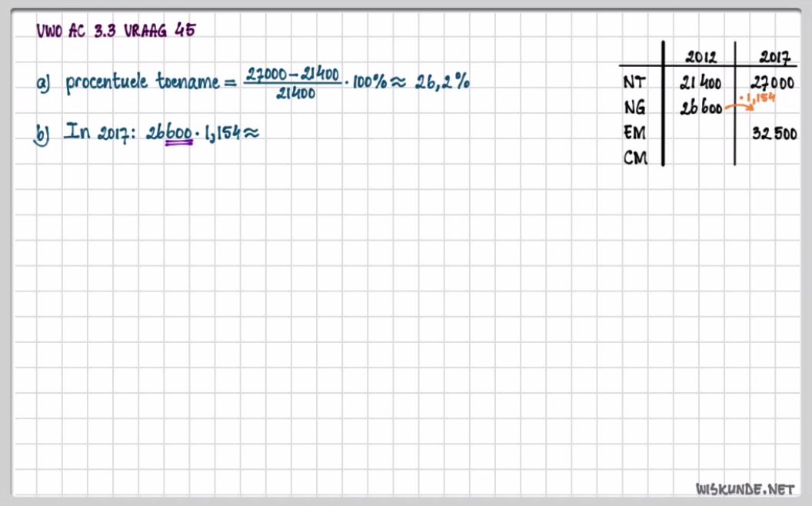Image resolution: width=812 pixels, height=506 pixels.
Task: Click the '27 000' cell in the table
Action: [772, 82]
